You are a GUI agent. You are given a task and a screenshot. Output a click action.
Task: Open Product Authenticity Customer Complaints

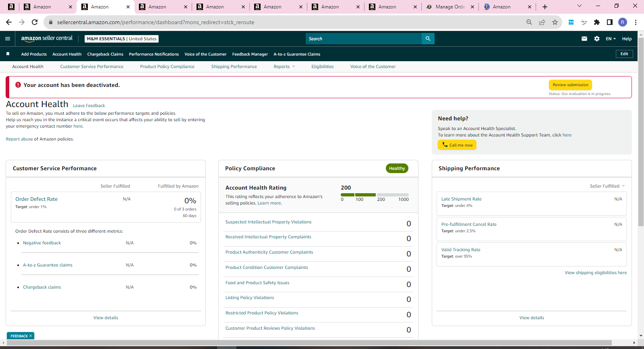269,252
